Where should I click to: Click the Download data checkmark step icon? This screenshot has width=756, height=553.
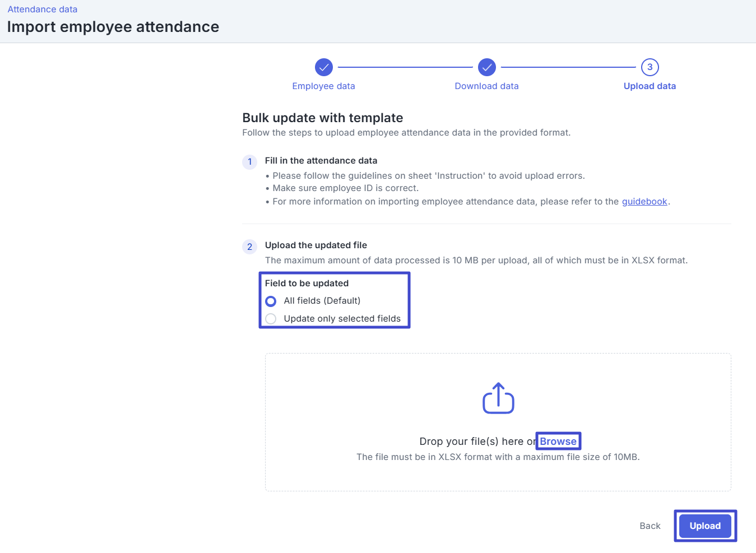pyautogui.click(x=487, y=67)
